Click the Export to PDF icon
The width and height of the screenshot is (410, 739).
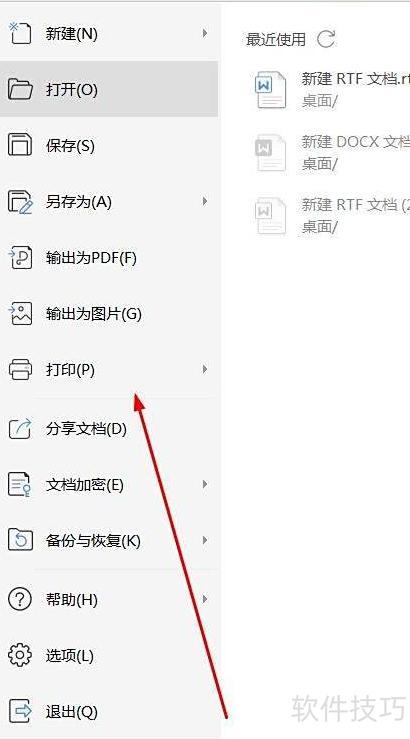(20, 258)
